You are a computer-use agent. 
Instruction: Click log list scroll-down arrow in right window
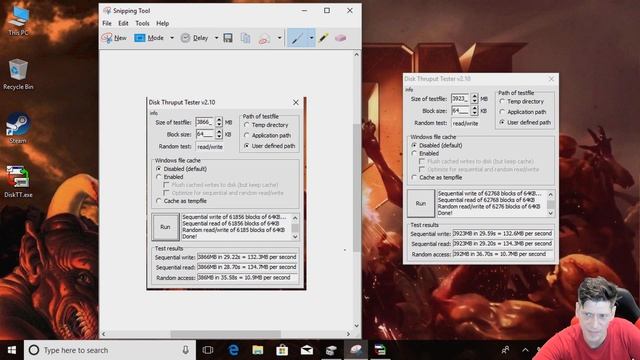[x=551, y=213]
